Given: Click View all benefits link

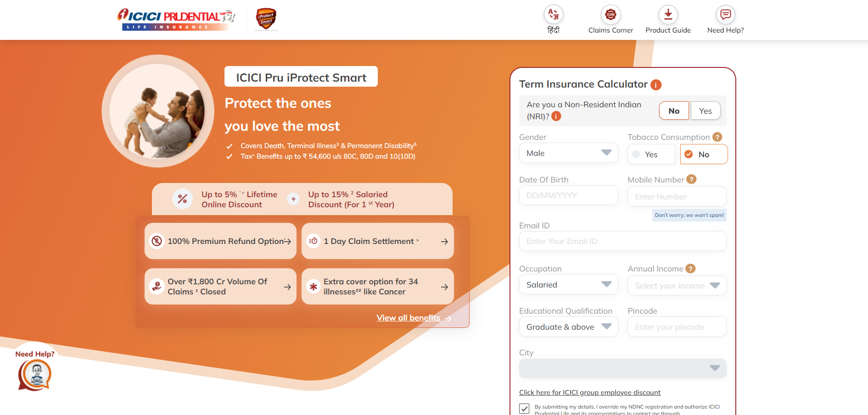Looking at the screenshot, I should pyautogui.click(x=408, y=318).
